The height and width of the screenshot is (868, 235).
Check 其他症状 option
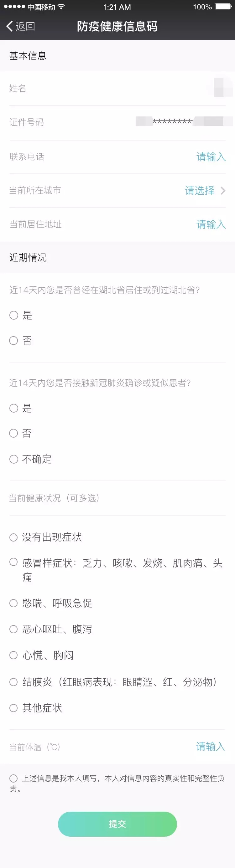tap(14, 708)
